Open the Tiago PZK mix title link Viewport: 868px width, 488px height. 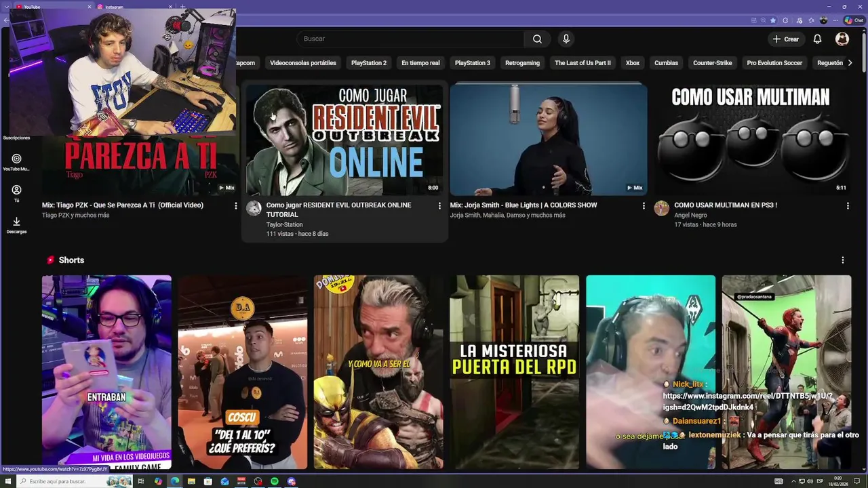123,205
